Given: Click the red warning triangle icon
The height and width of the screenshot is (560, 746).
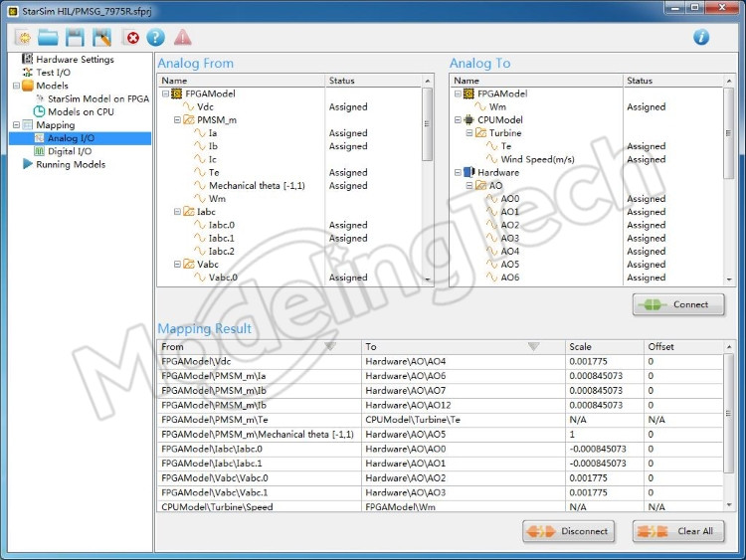Looking at the screenshot, I should click(183, 37).
